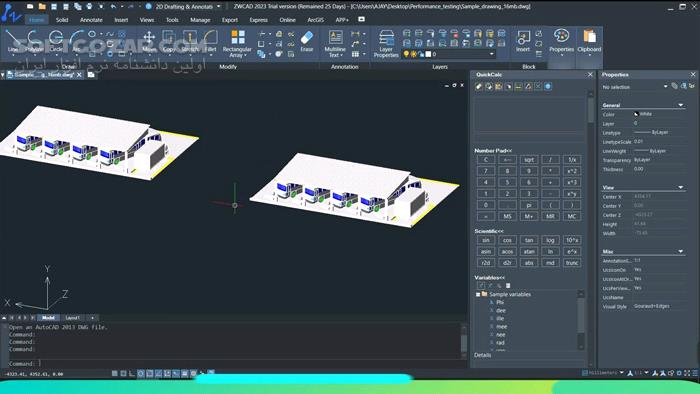This screenshot has height=394, width=700.
Task: Click the White color swatch in Properties
Action: (x=637, y=114)
